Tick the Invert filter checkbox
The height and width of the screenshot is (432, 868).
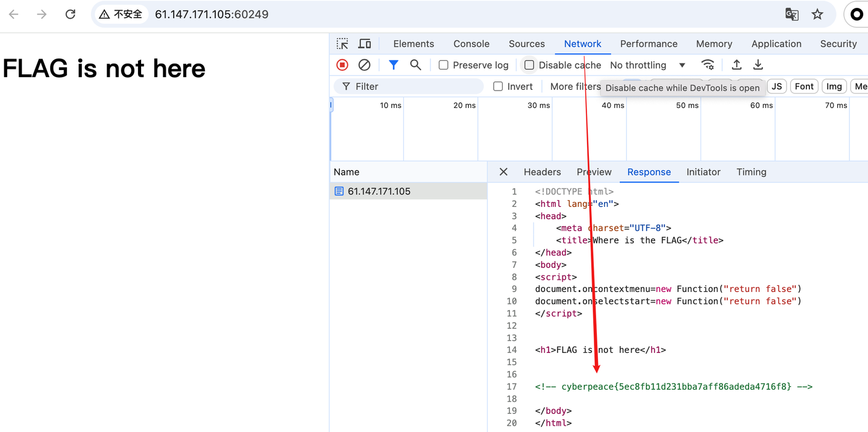click(x=498, y=87)
